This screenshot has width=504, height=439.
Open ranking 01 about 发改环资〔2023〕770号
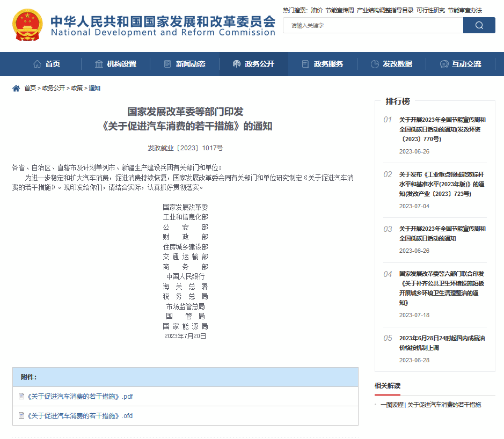tap(442, 129)
